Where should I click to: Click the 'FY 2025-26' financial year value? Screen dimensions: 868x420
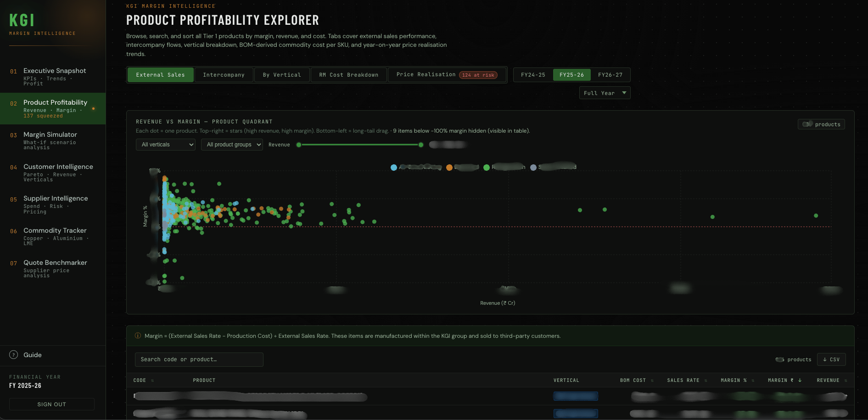click(25, 386)
